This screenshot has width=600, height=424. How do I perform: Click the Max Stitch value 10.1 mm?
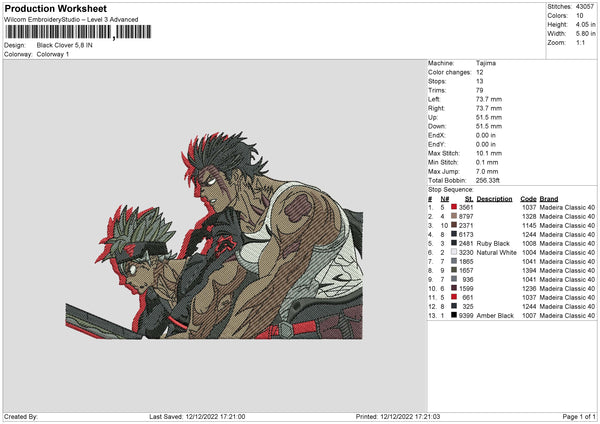click(x=489, y=153)
